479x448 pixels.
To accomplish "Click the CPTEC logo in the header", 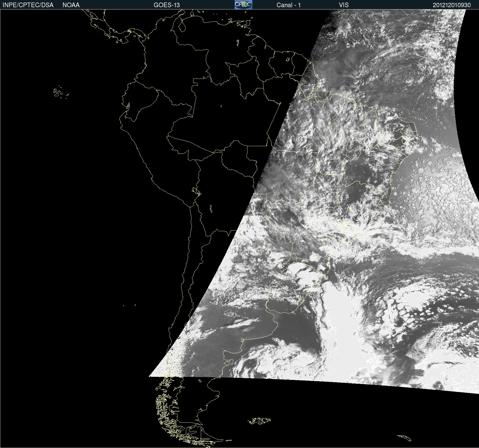I will click(243, 5).
